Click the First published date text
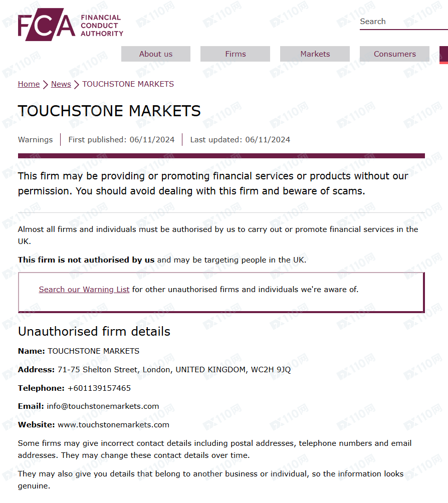 (x=121, y=140)
